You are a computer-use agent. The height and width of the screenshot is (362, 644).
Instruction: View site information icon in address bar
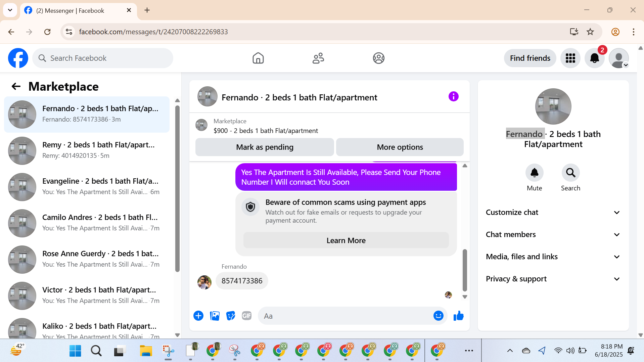click(69, 32)
